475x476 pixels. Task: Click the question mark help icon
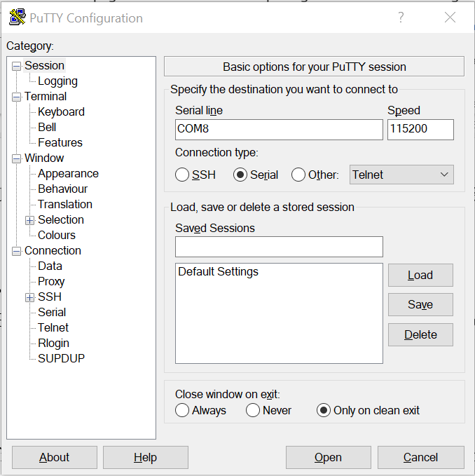click(x=401, y=18)
